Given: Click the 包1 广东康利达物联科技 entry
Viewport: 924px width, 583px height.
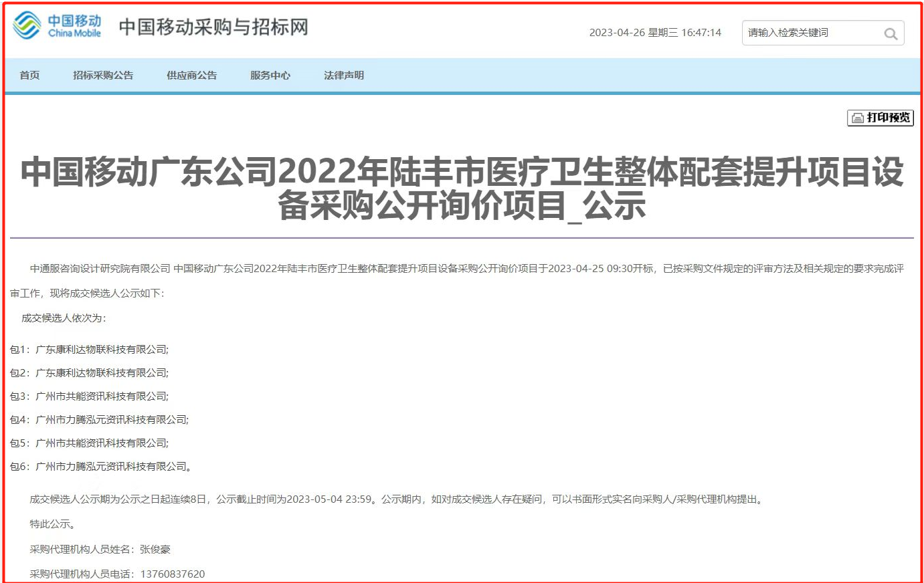Looking at the screenshot, I should click(x=90, y=349).
